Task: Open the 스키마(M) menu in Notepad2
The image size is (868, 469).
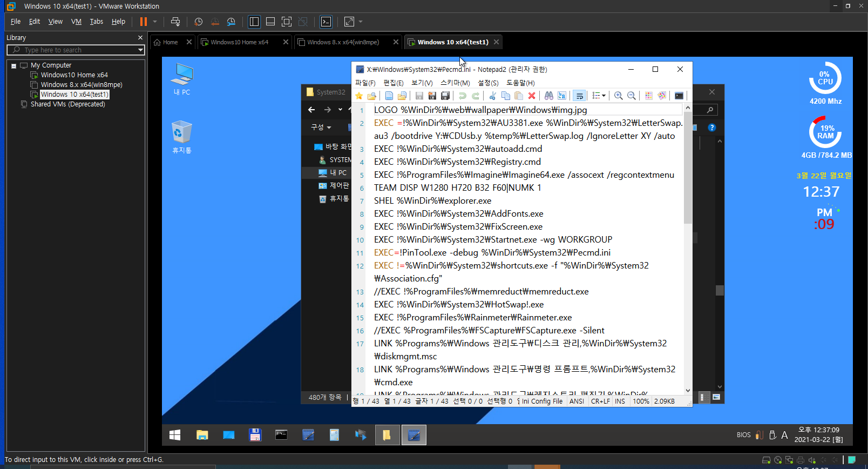Action: 455,83
